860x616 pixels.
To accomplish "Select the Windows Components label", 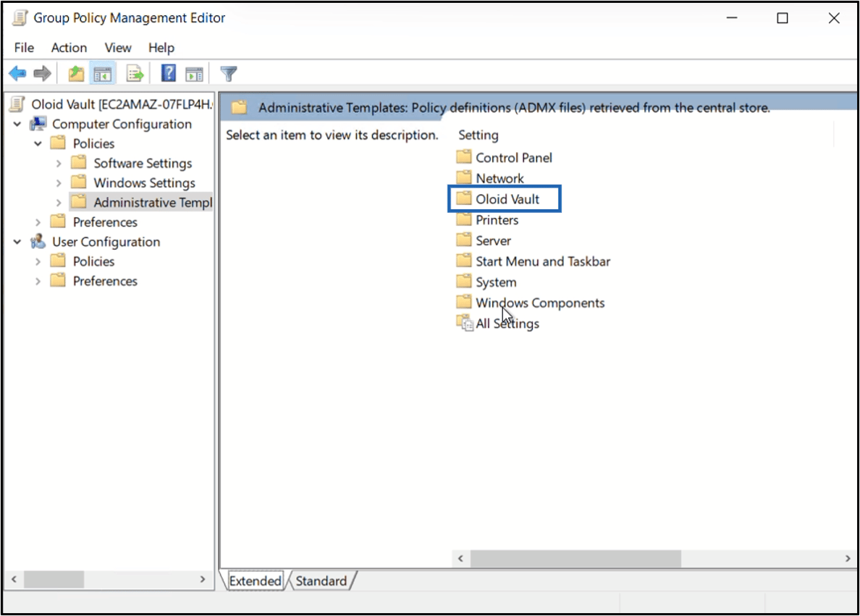I will [x=540, y=303].
